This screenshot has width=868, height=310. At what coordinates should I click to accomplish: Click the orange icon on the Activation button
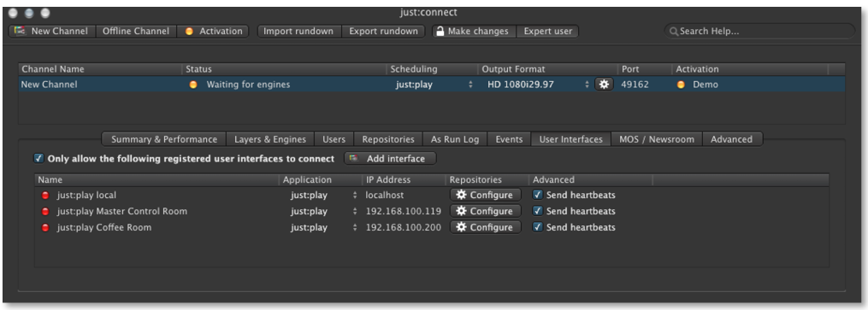[189, 32]
